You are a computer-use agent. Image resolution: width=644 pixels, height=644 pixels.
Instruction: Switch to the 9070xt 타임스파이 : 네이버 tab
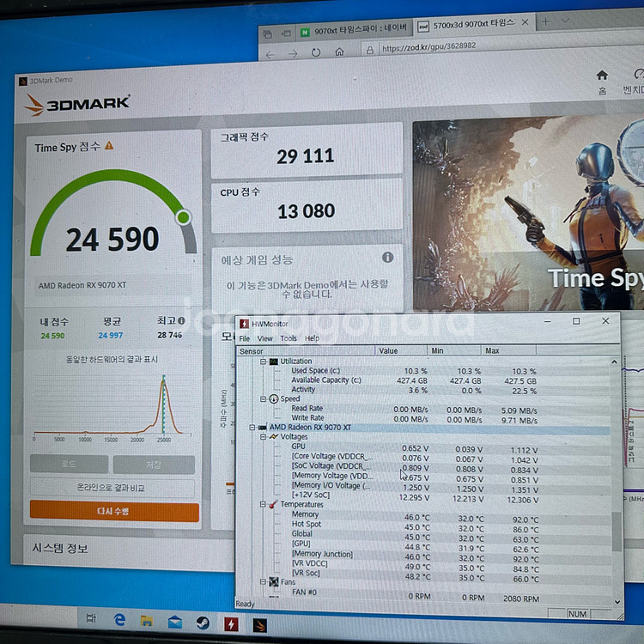(354, 29)
